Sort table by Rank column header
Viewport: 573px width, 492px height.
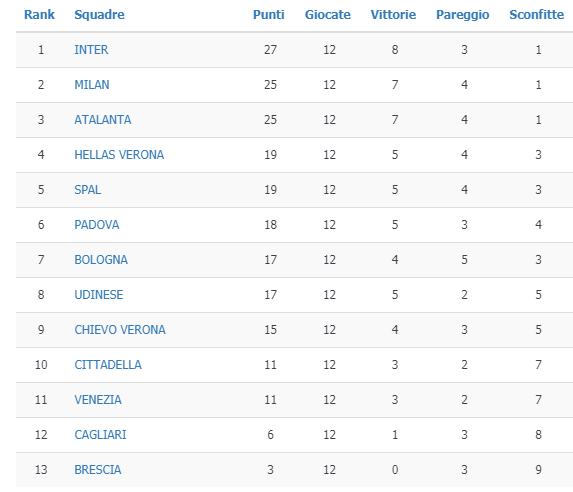(x=39, y=15)
